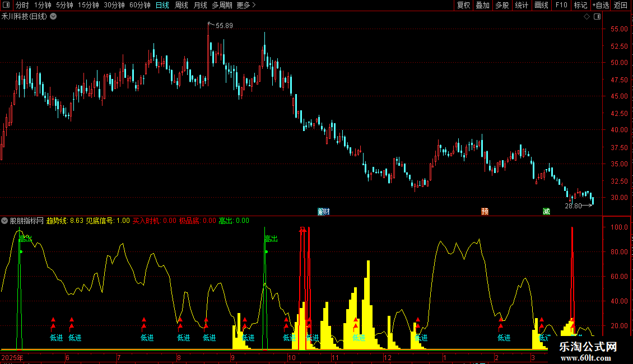Open the 多周期 multi-period view
Image resolution: width=633 pixels, height=364 pixels.
pyautogui.click(x=222, y=5)
